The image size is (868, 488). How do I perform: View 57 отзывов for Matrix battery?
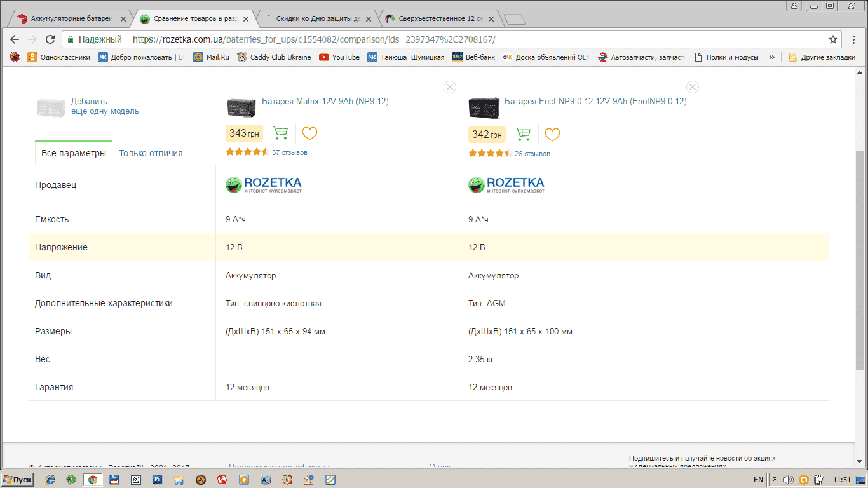click(x=289, y=152)
